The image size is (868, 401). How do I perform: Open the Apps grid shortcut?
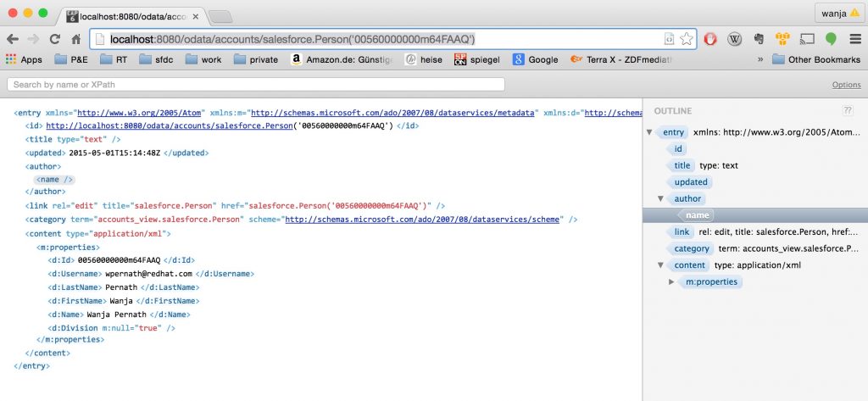tap(24, 59)
